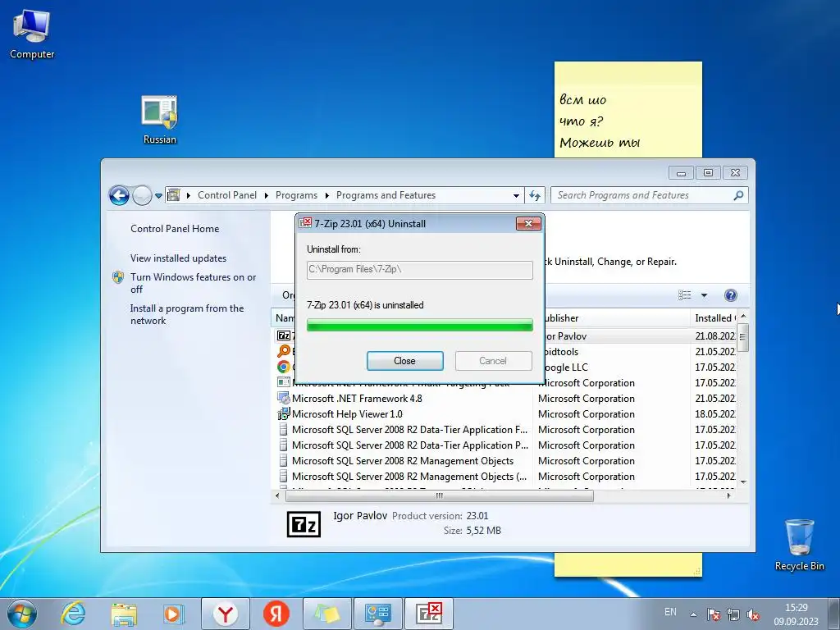Click the Programs and Features breadcrumb
The height and width of the screenshot is (630, 840).
coord(386,195)
